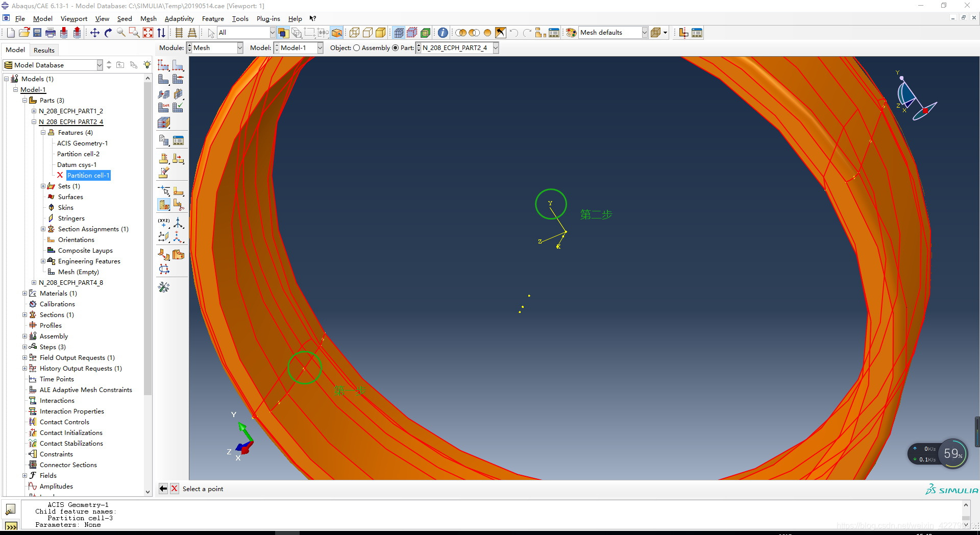Select the Partition Cell tool

tap(164, 205)
